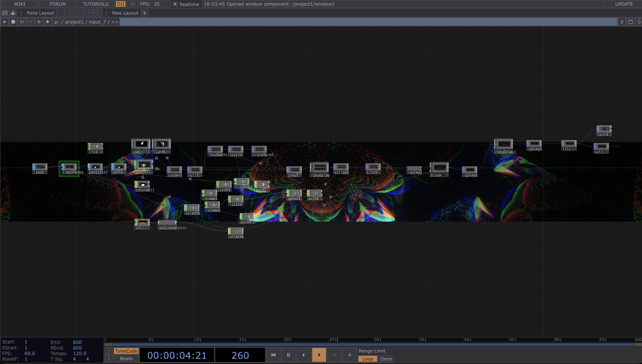The height and width of the screenshot is (364, 642).
Task: Go to home network icon
Action: click(x=56, y=22)
